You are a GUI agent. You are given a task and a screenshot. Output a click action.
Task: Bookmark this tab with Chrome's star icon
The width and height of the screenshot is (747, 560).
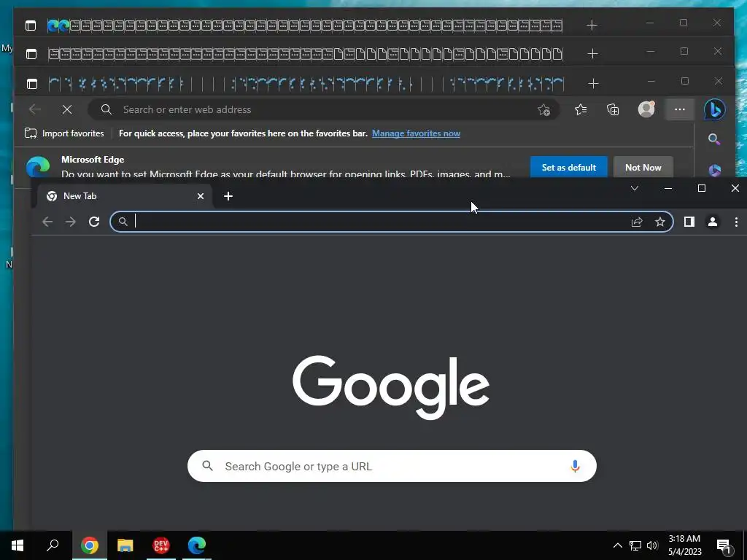click(x=659, y=222)
